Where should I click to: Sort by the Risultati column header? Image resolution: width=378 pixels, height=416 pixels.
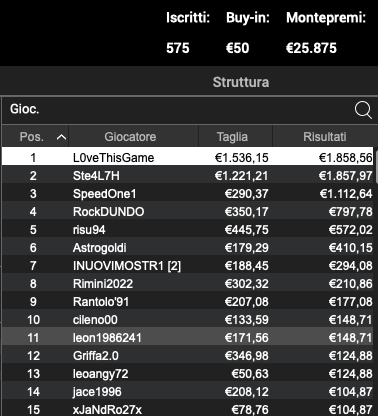tap(323, 136)
